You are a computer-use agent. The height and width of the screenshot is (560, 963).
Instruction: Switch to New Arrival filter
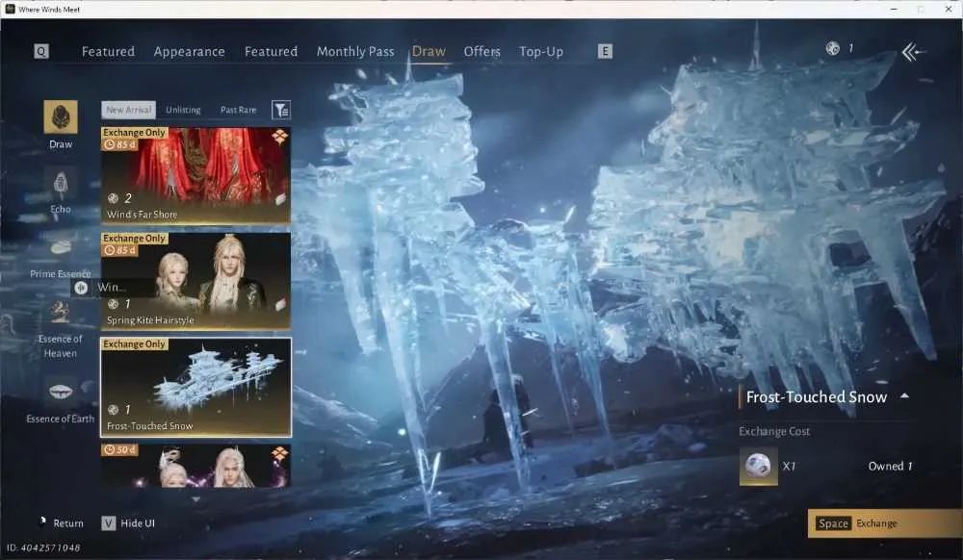coord(128,110)
